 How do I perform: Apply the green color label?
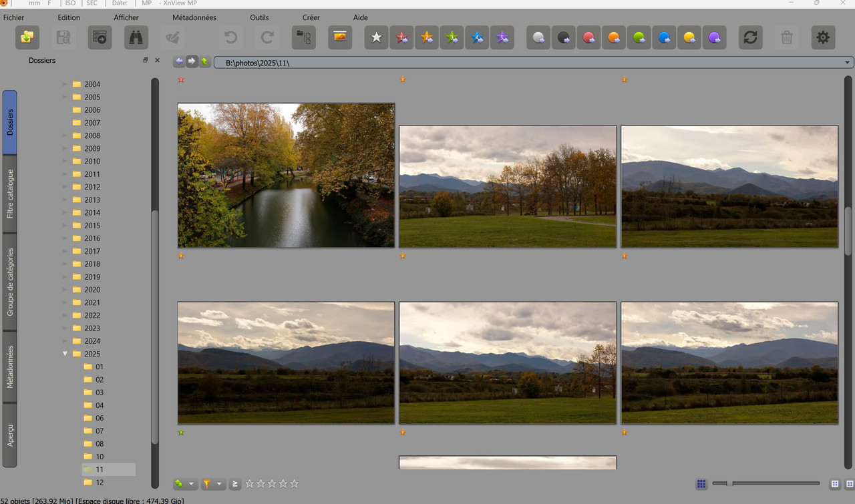tap(639, 37)
